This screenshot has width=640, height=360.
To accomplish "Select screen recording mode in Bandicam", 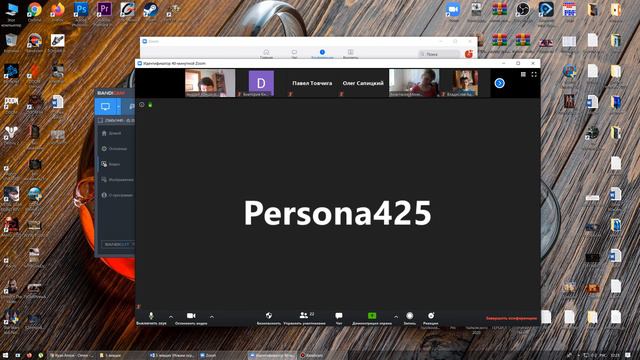I will [x=105, y=107].
